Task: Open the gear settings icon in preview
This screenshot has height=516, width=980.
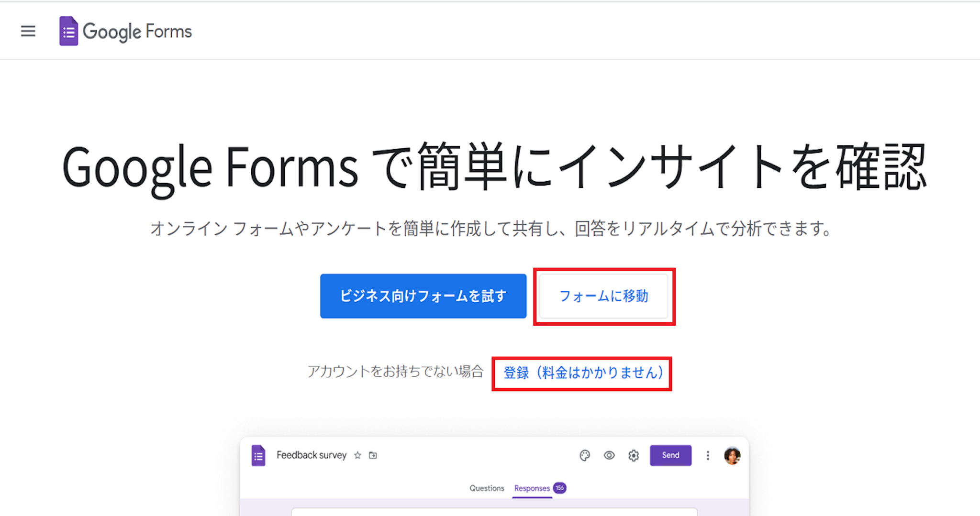Action: 634,455
